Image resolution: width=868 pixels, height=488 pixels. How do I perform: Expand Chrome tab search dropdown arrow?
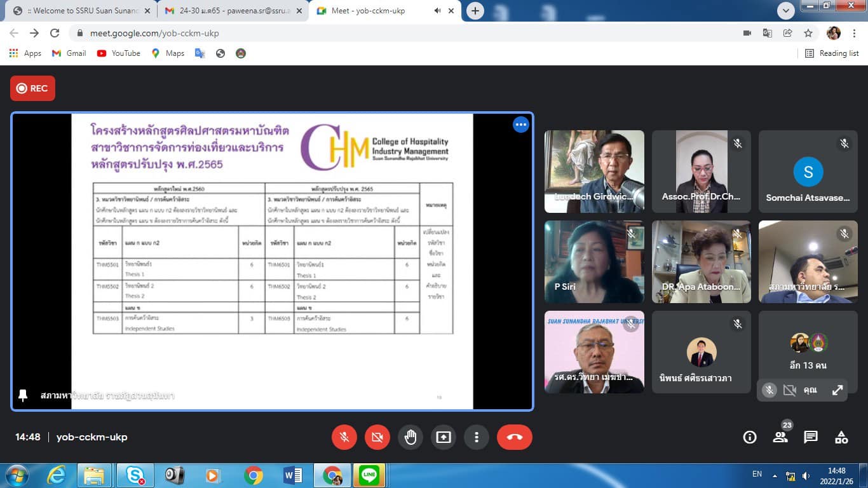click(786, 11)
